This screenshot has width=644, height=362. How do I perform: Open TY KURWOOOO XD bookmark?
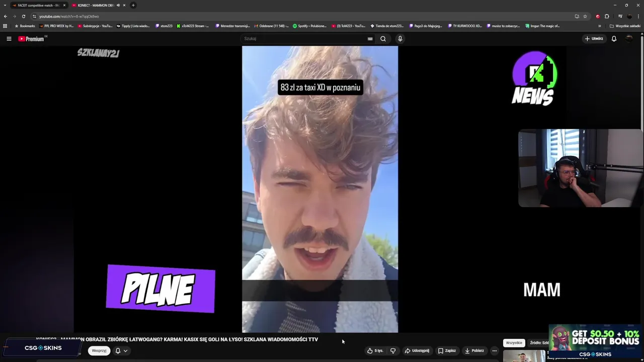464,26
